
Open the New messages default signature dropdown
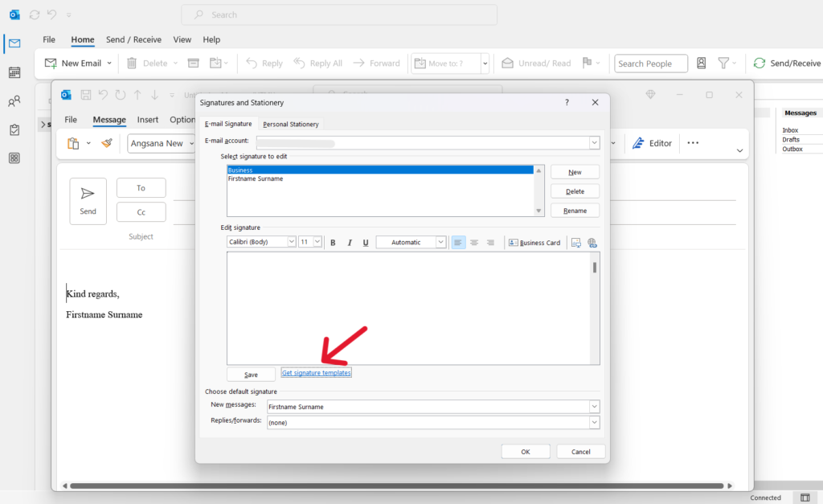(593, 407)
